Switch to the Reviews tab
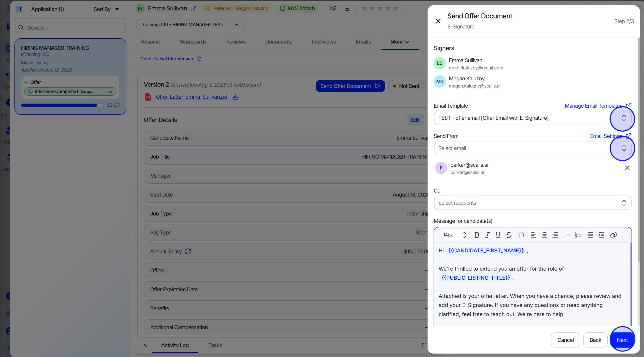Image resolution: width=644 pixels, height=357 pixels. coord(236,42)
